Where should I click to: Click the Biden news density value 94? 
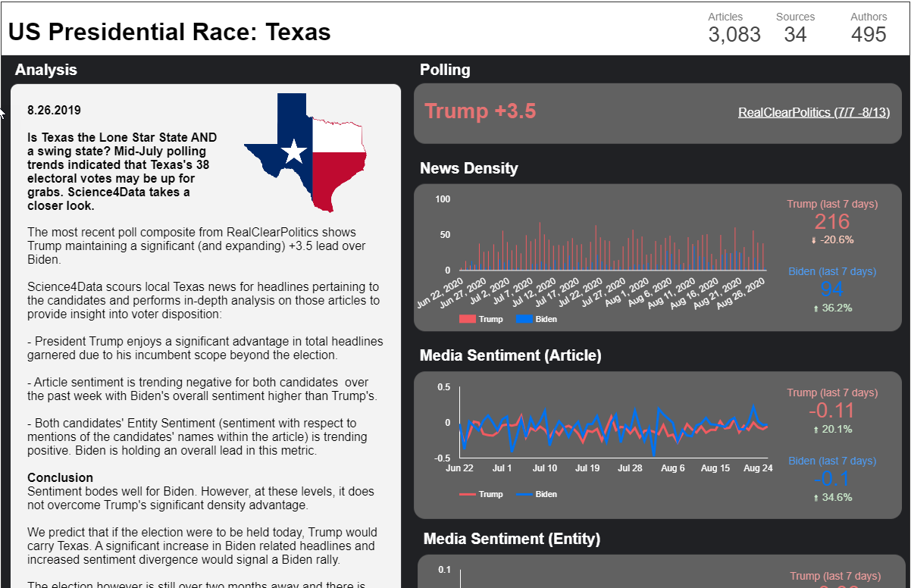pos(832,290)
